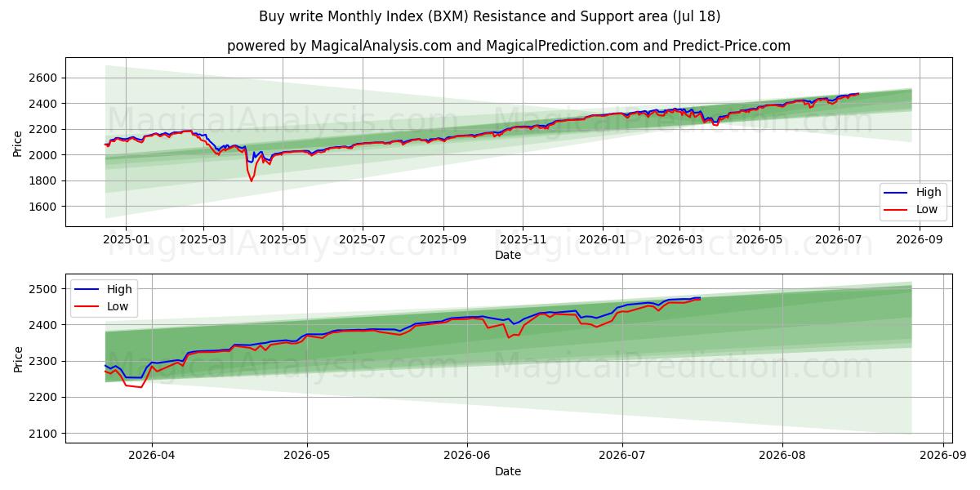Click the 'Date' axis label under top chart
This screenshot has width=980, height=490.
[x=508, y=255]
